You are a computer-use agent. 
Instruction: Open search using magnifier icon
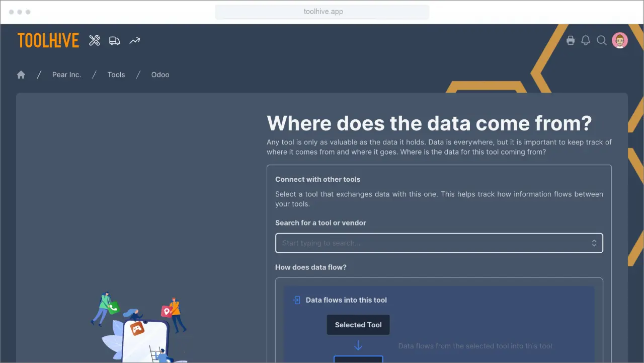(602, 40)
